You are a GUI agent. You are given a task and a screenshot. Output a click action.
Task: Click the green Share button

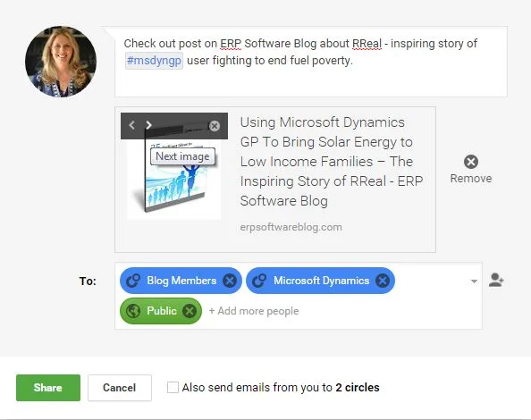coord(48,388)
